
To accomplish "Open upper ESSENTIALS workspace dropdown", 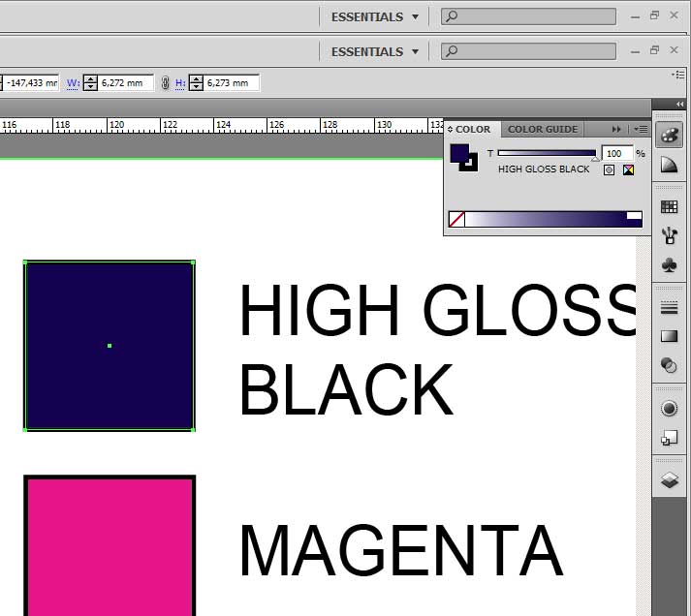I will pyautogui.click(x=375, y=16).
